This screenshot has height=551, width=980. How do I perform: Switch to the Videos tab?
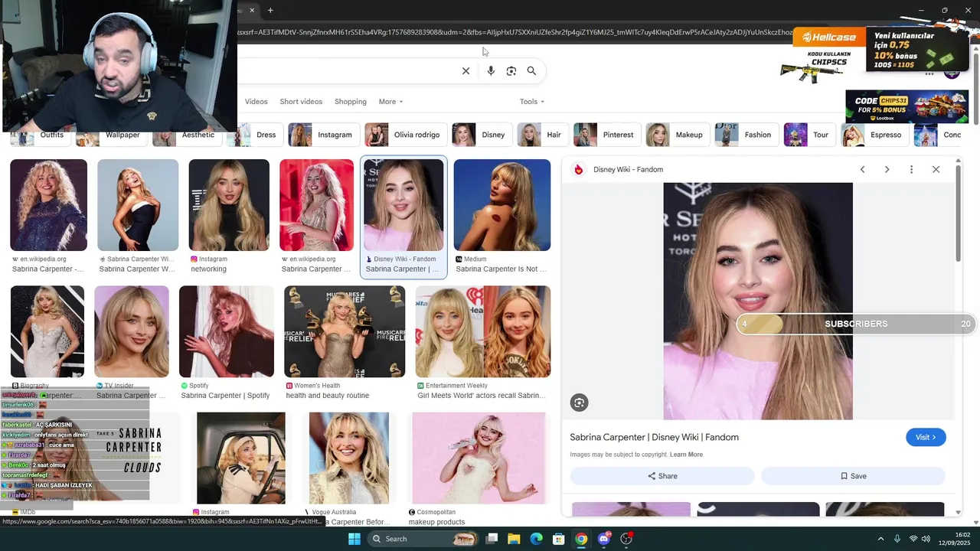coord(256,102)
